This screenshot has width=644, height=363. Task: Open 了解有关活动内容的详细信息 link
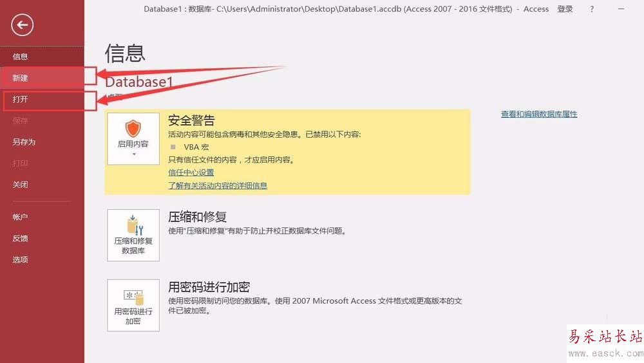coord(218,185)
